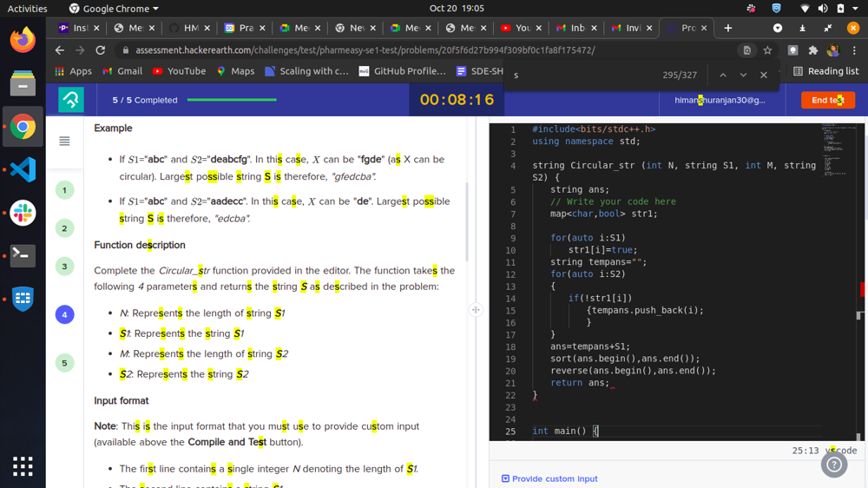868x488 pixels.
Task: Click the code editor minimap
Action: click(x=840, y=149)
